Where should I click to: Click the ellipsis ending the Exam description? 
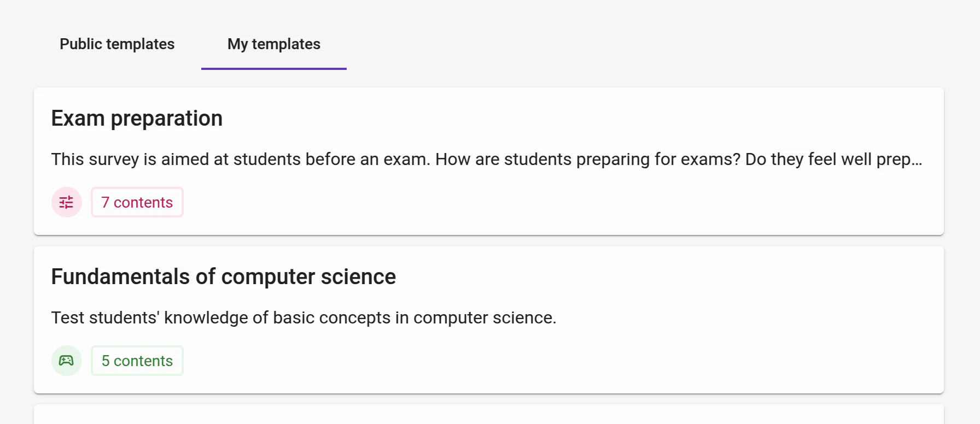917,161
